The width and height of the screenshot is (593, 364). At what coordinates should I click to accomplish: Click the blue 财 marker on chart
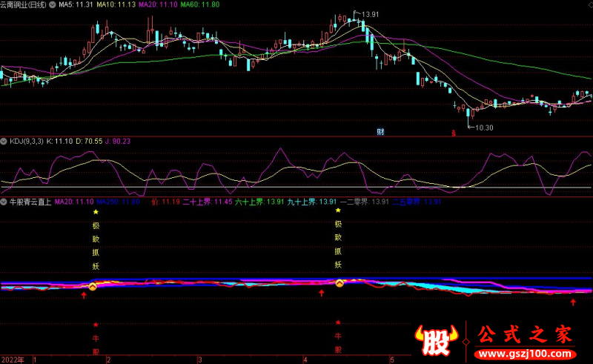point(380,132)
